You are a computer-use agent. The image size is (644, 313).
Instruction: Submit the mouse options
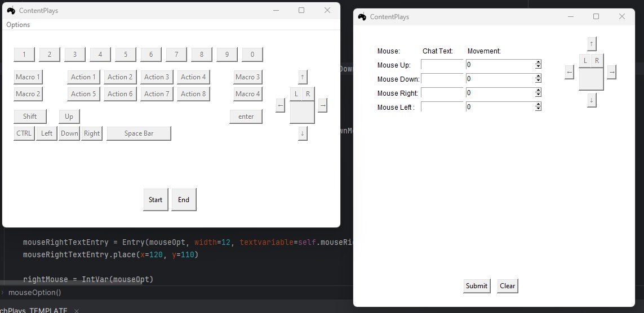click(477, 286)
